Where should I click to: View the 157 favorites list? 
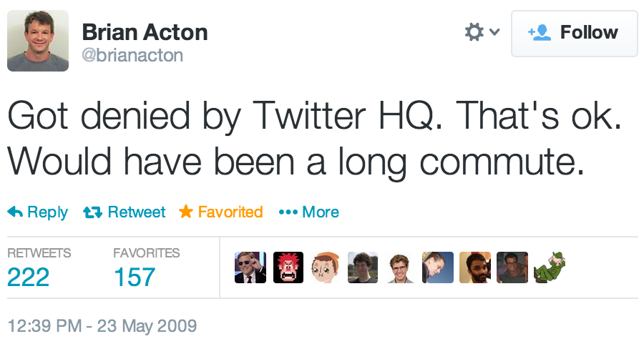pyautogui.click(x=135, y=276)
